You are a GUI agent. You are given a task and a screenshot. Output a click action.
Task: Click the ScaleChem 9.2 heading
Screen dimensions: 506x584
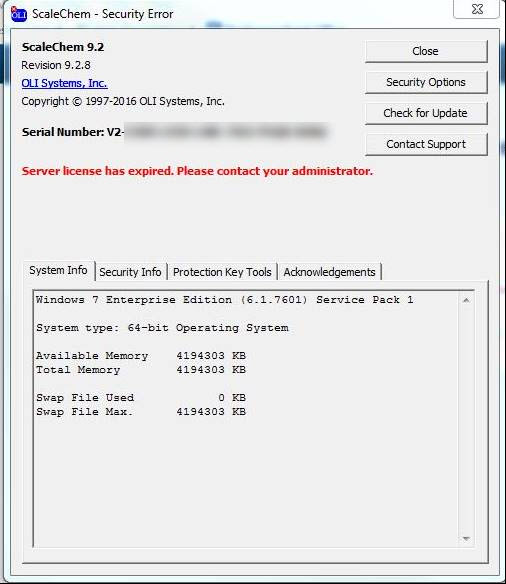tap(63, 47)
